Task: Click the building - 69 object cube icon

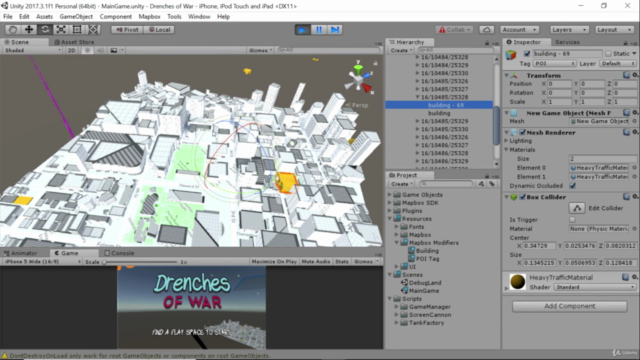Action: 511,55
